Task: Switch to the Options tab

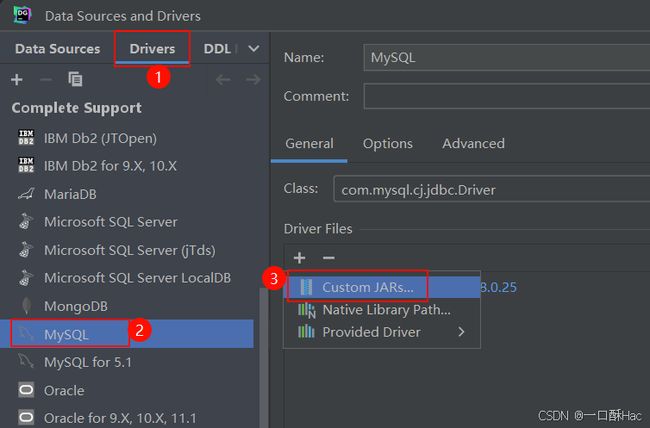Action: click(x=388, y=143)
